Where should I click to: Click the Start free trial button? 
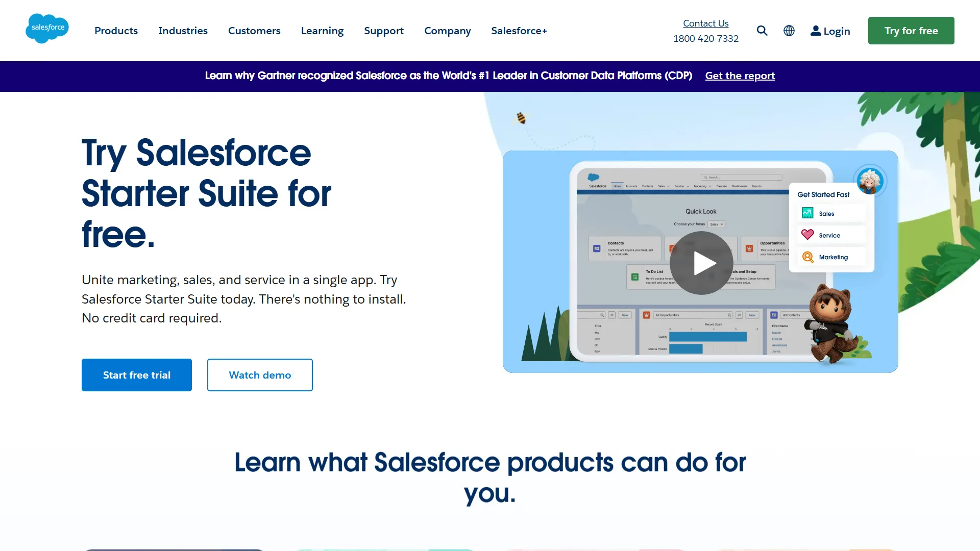137,375
